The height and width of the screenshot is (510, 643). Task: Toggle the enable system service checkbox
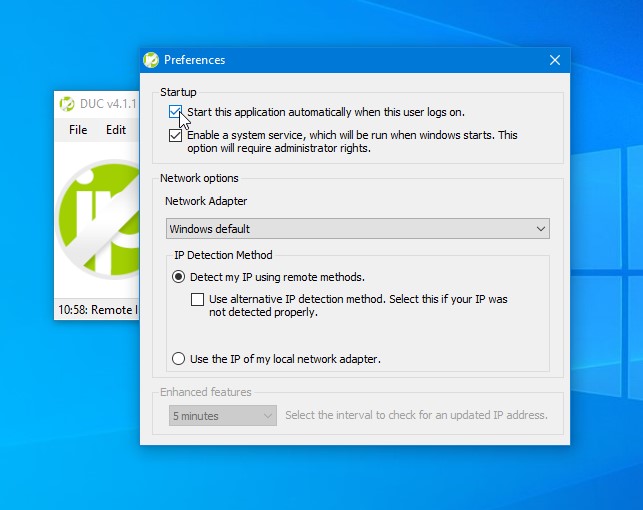(x=175, y=135)
